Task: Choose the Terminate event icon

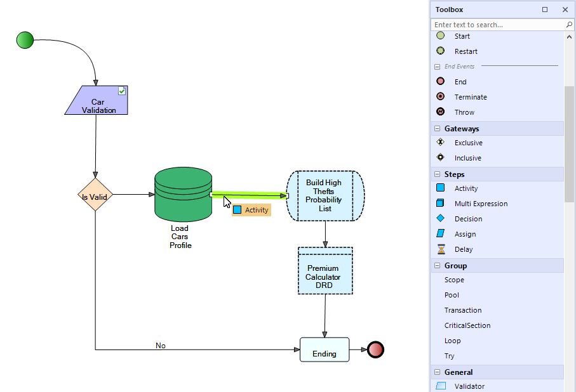Action: point(441,96)
